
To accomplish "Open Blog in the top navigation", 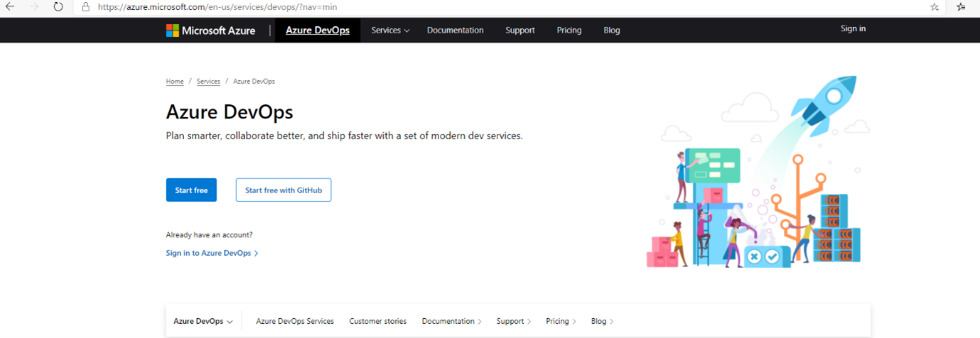I will point(611,31).
